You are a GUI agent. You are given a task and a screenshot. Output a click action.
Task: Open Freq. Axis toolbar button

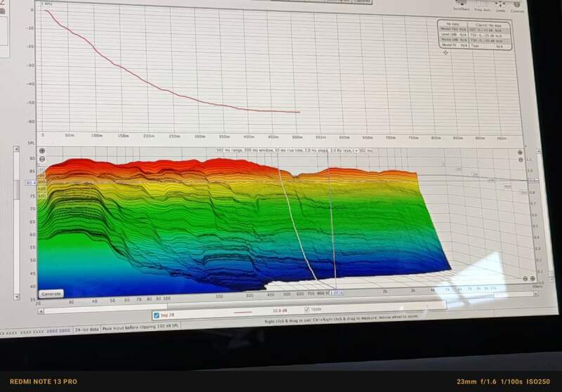483,6
